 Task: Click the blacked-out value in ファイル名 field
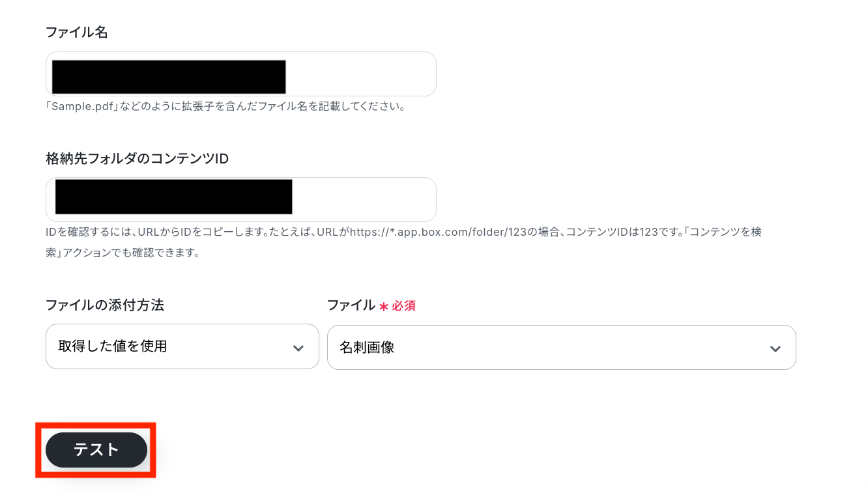point(169,77)
